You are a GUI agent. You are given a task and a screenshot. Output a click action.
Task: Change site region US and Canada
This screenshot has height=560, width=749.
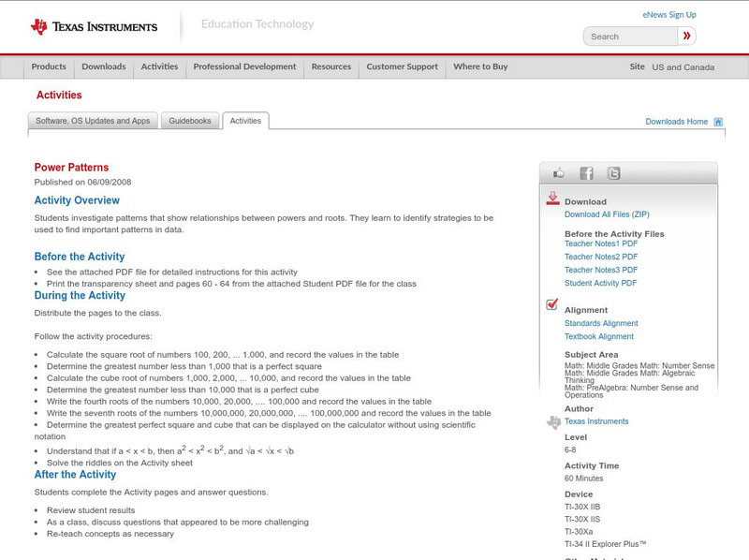(683, 67)
